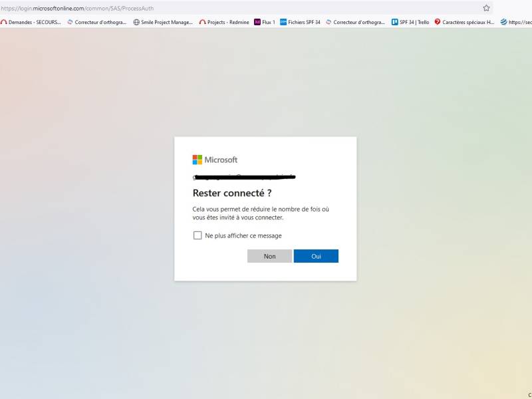Click the 'Oui' button

click(316, 256)
